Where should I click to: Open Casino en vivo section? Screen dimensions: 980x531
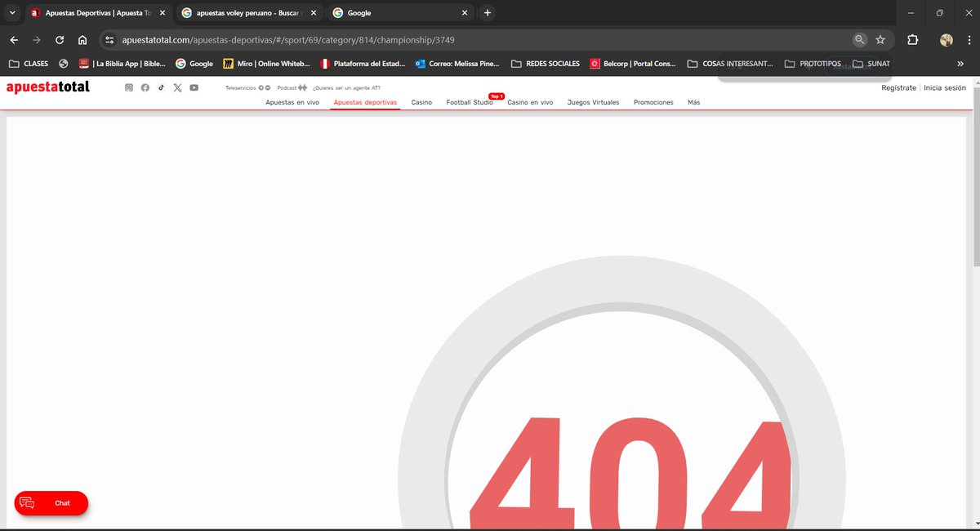(x=530, y=103)
